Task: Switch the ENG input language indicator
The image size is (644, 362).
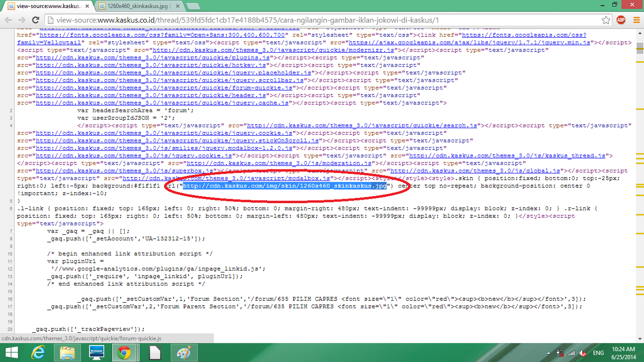Action: [x=599, y=353]
